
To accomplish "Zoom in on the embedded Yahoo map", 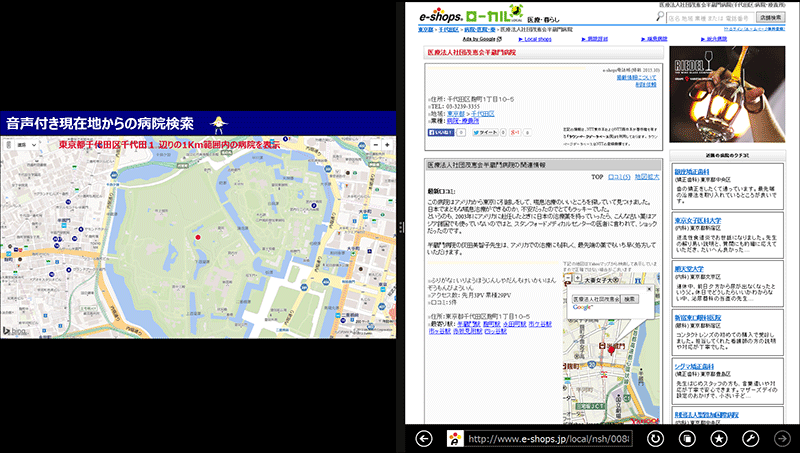I will (x=578, y=278).
